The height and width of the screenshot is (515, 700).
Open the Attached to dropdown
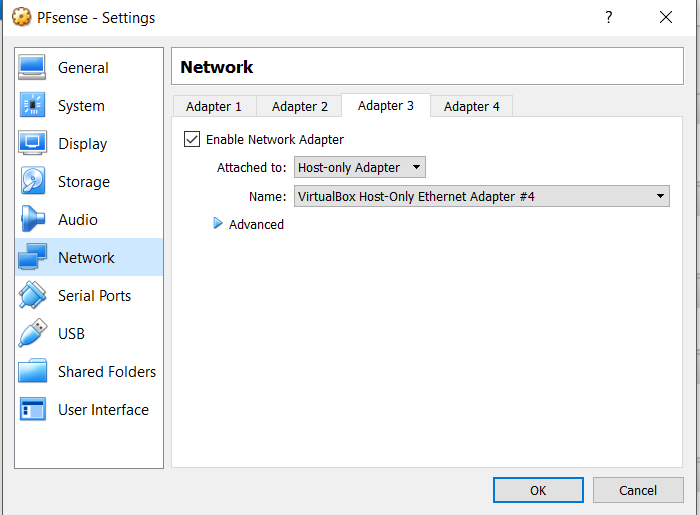click(359, 167)
